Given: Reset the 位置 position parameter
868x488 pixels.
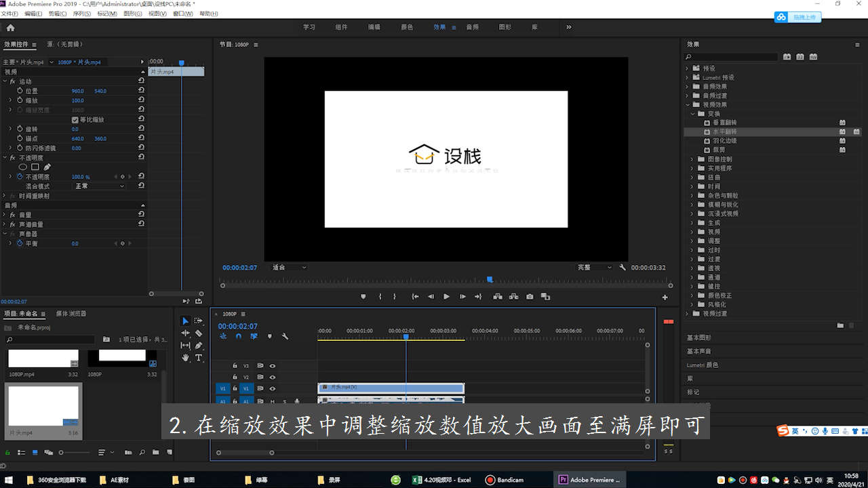Looking at the screenshot, I should [x=141, y=91].
